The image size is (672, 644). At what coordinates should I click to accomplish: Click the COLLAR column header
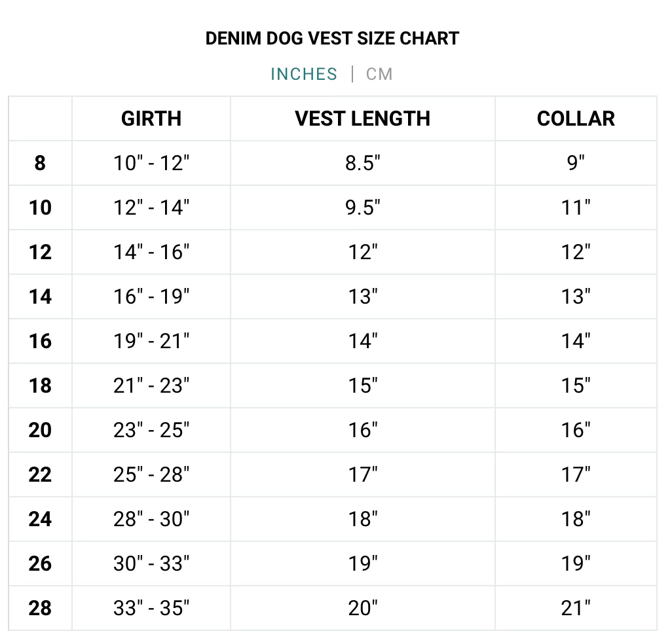tap(576, 118)
